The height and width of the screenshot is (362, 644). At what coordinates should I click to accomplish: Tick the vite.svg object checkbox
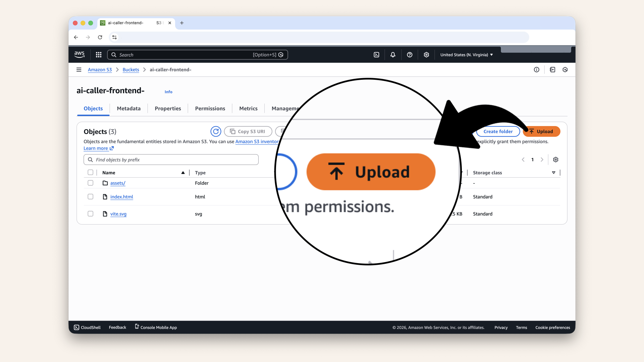91,214
